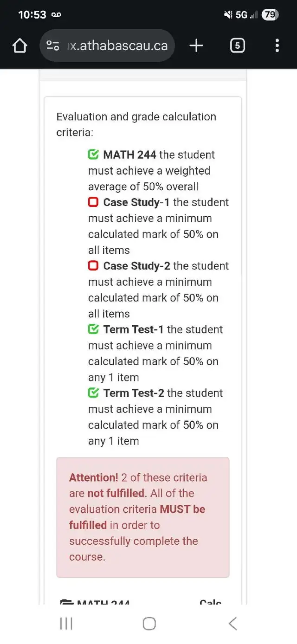Tap the home icon in the browser toolbar
Image resolution: width=297 pixels, height=644 pixels.
tap(19, 45)
